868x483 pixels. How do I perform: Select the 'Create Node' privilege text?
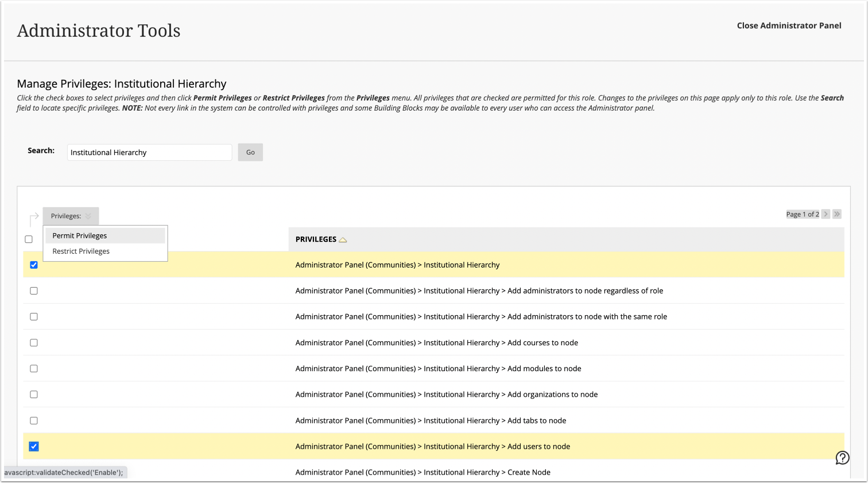[x=423, y=472]
